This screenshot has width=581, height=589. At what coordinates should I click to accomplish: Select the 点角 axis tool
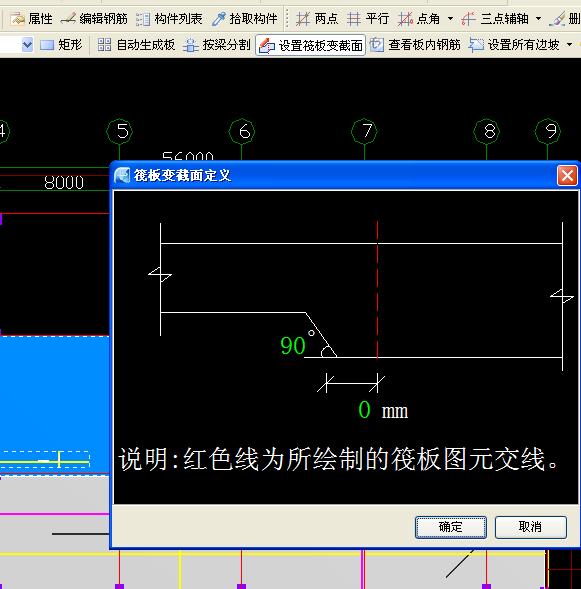(419, 18)
